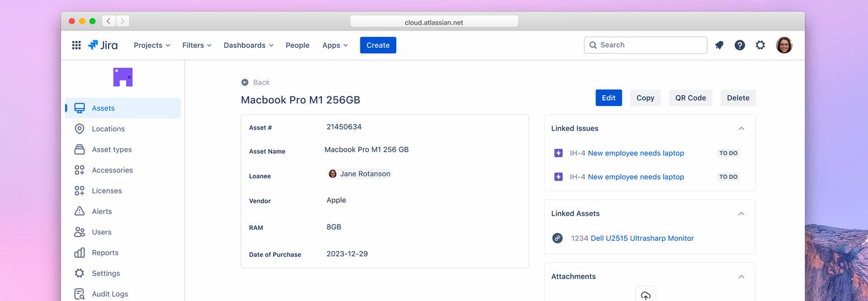Image resolution: width=868 pixels, height=301 pixels.
Task: Click the Back link text
Action: click(x=261, y=82)
